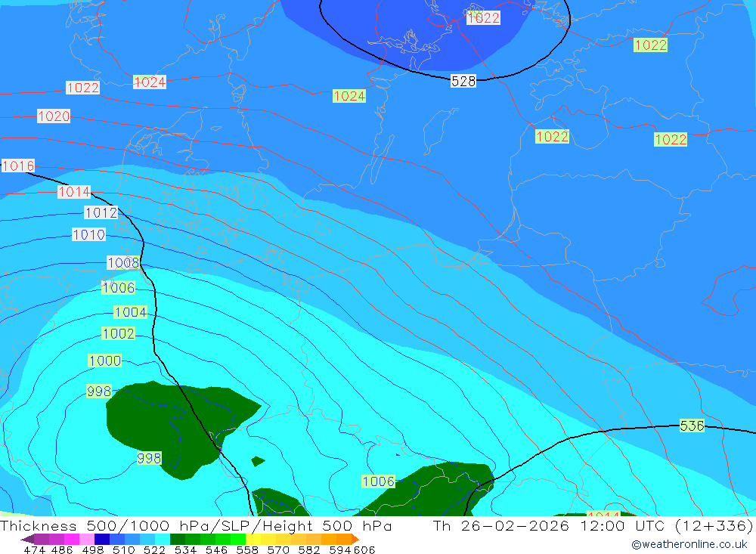Click the legend value 534
The width and height of the screenshot is (756, 554).
(186, 549)
